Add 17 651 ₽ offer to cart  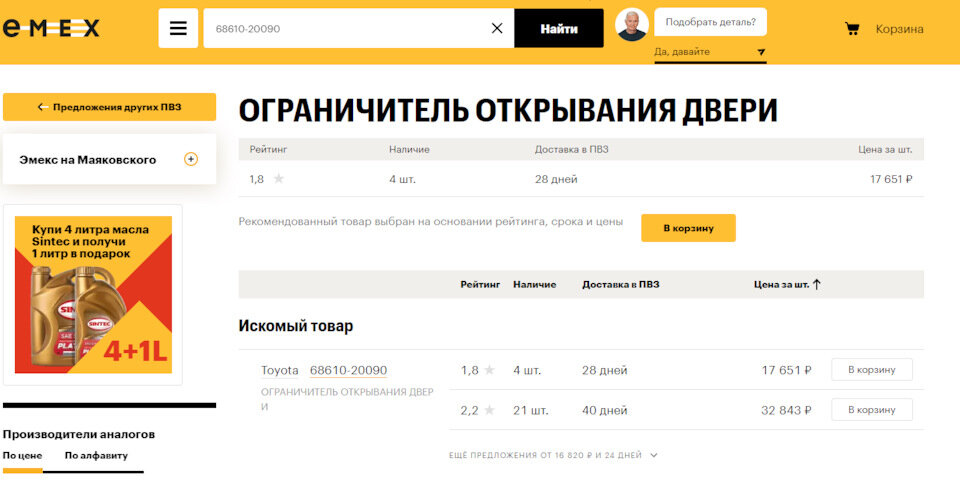[872, 370]
